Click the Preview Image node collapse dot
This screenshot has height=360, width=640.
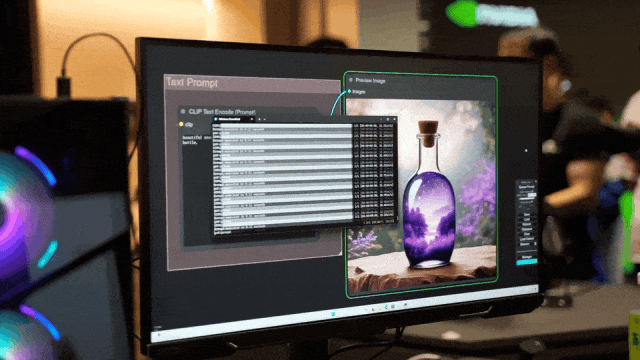351,80
